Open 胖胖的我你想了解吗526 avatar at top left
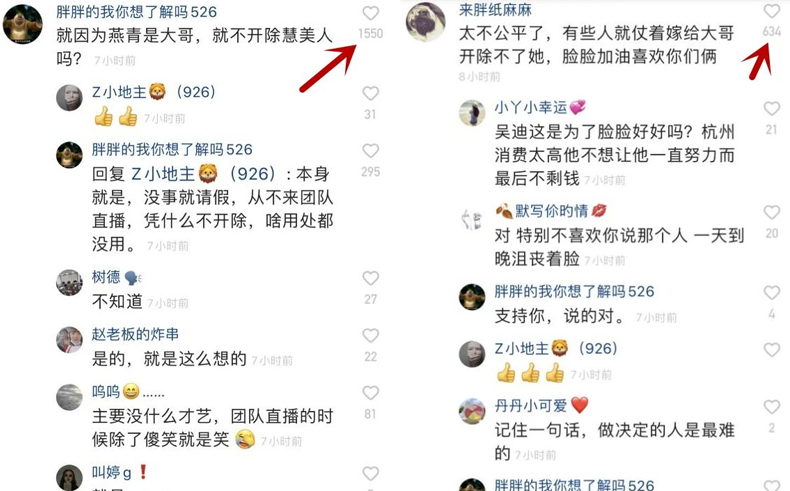The image size is (790, 491). tap(22, 24)
